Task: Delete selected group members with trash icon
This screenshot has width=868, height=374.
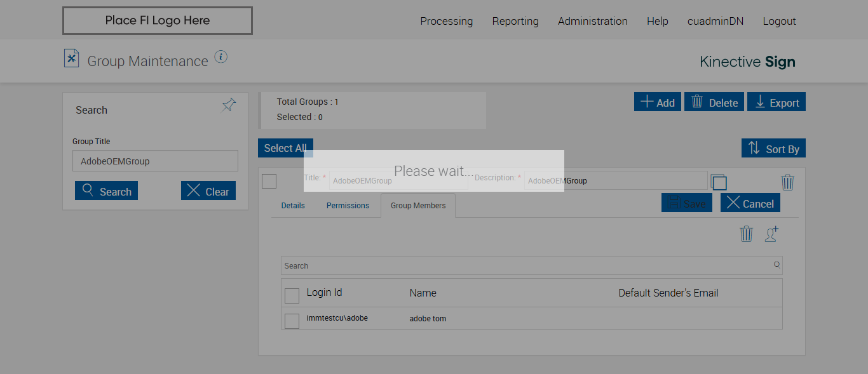Action: [x=746, y=234]
